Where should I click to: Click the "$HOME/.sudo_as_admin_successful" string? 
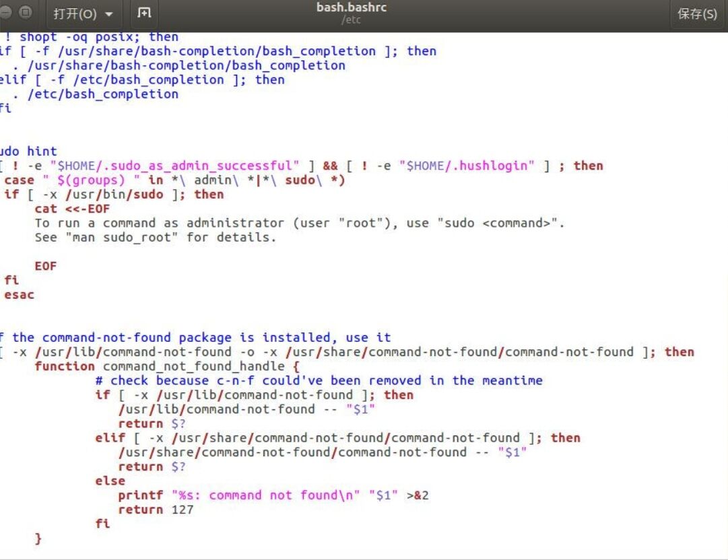click(174, 166)
